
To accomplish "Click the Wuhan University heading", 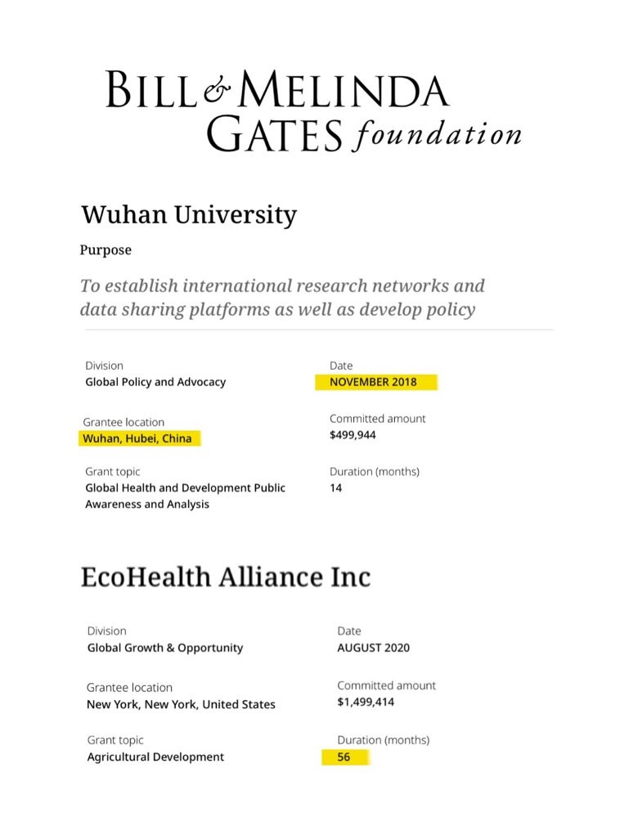I will coord(188,215).
